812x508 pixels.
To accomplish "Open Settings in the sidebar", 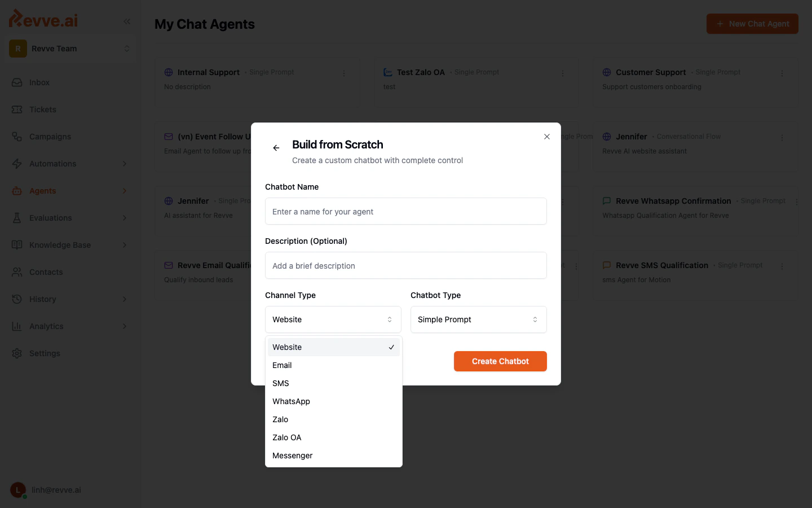I will 45,353.
